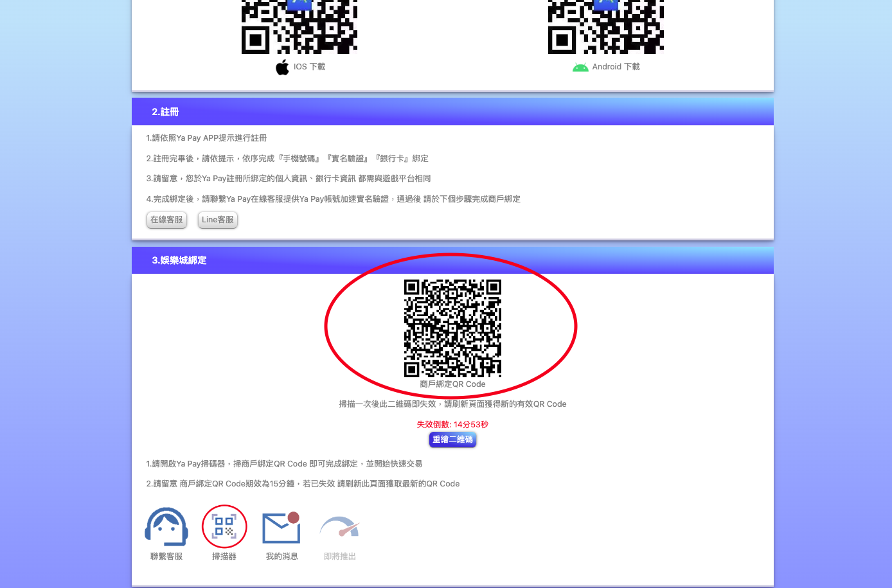The height and width of the screenshot is (588, 892).
Task: Click the 重繪二維碼 redraw button
Action: coord(452,440)
